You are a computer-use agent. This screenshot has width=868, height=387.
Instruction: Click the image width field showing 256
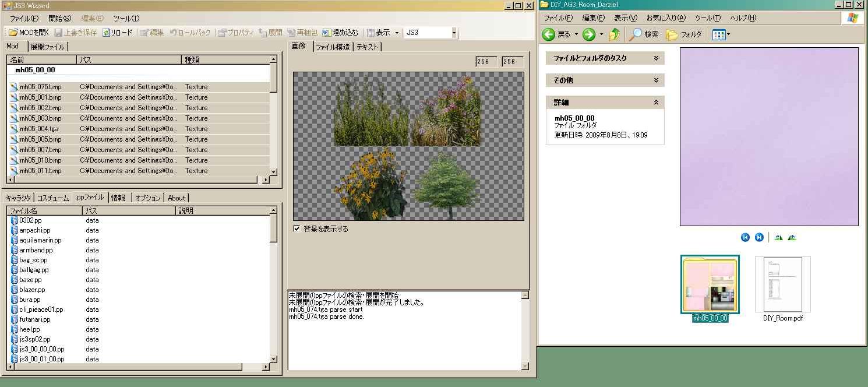tap(486, 62)
